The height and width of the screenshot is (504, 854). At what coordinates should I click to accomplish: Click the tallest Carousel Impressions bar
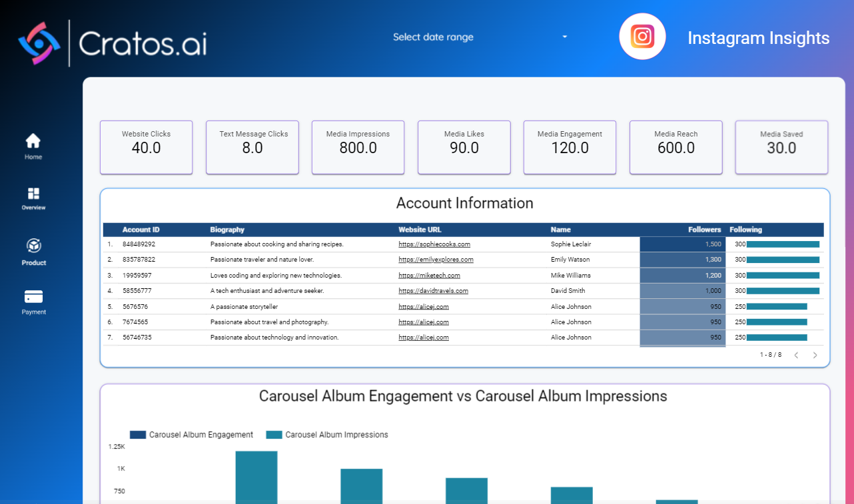coord(256,477)
